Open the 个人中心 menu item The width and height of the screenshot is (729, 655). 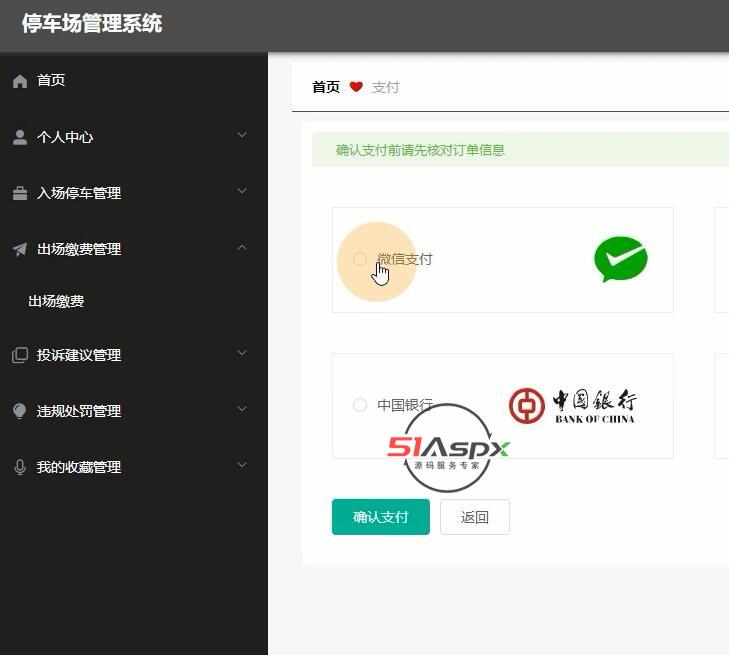[x=134, y=137]
